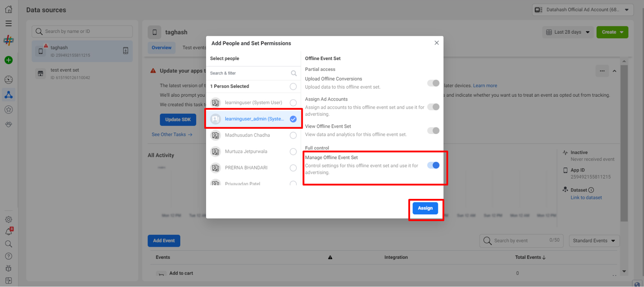This screenshot has height=287, width=644.
Task: Switch to the Overview tab
Action: (x=162, y=48)
